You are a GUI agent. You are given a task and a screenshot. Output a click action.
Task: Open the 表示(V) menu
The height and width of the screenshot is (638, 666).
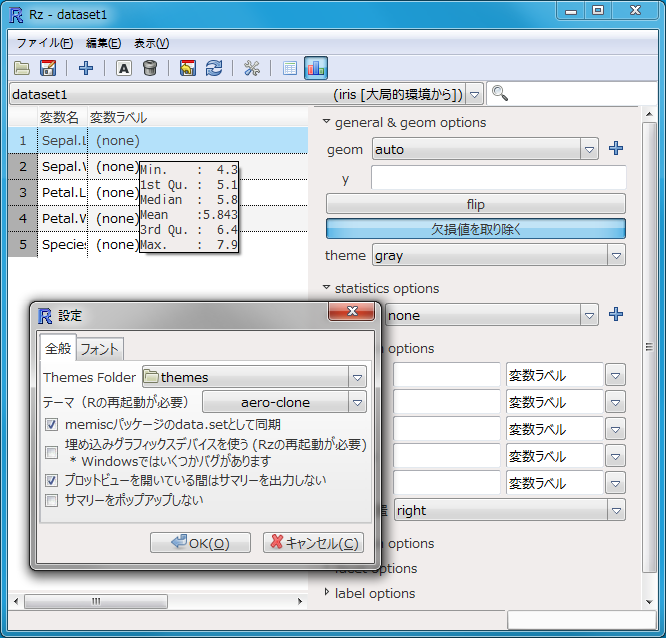click(152, 43)
